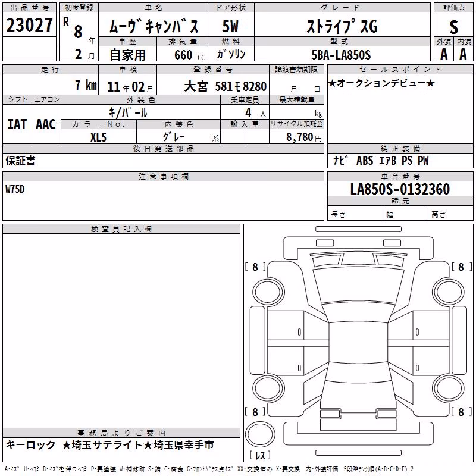The width and height of the screenshot is (476, 476).
Task: Click the 検査員記入欄 header
Action: click(x=121, y=229)
